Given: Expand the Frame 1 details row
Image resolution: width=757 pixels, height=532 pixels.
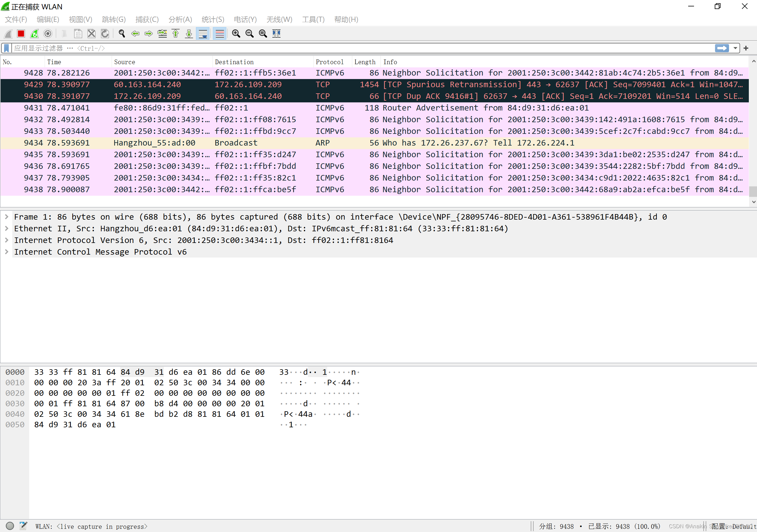Looking at the screenshot, I should [x=7, y=217].
